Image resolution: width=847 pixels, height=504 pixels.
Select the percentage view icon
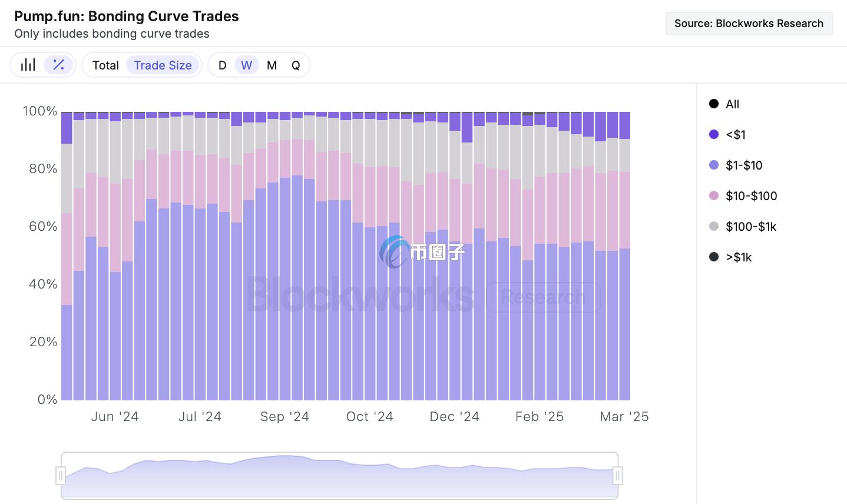pyautogui.click(x=58, y=65)
